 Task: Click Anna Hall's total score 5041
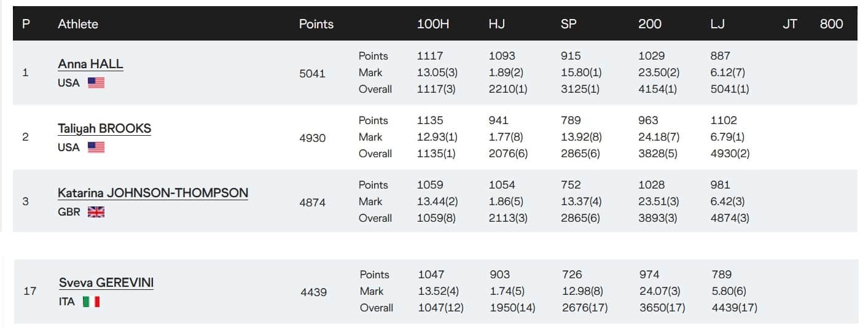click(x=312, y=73)
